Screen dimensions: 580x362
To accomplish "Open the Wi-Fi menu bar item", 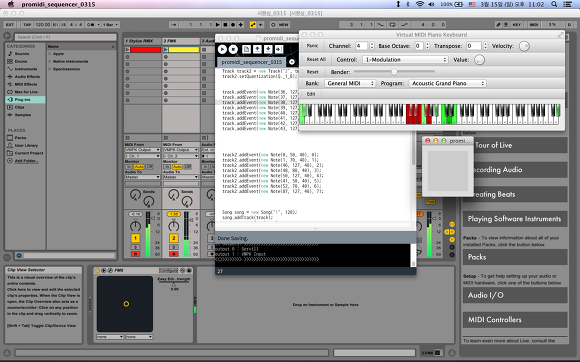I will (x=419, y=4).
